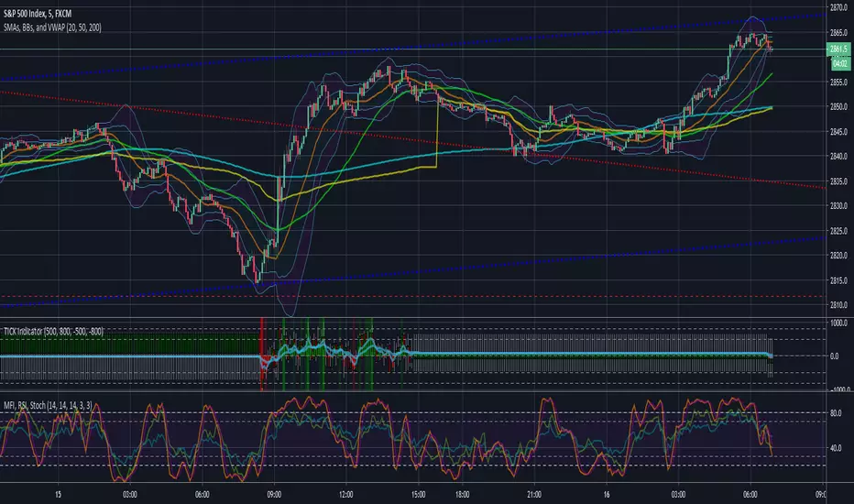Select the 15:00 time axis label
854x504 pixels.
click(421, 492)
